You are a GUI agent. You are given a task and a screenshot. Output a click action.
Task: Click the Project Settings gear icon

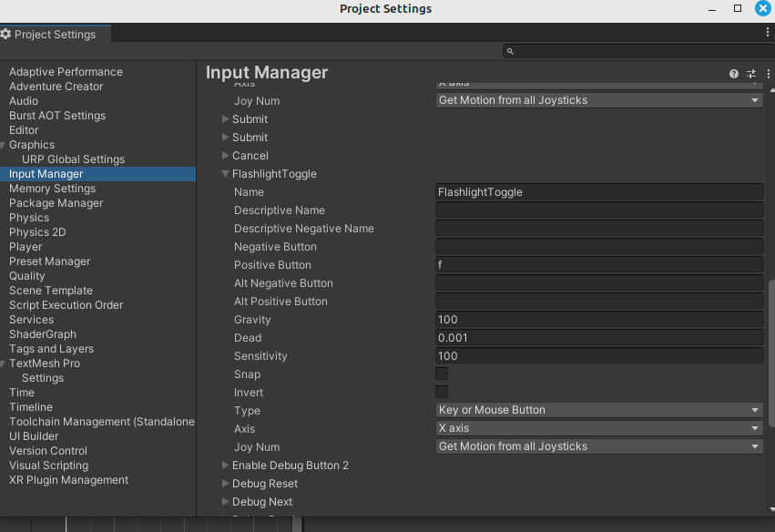pyautogui.click(x=5, y=34)
